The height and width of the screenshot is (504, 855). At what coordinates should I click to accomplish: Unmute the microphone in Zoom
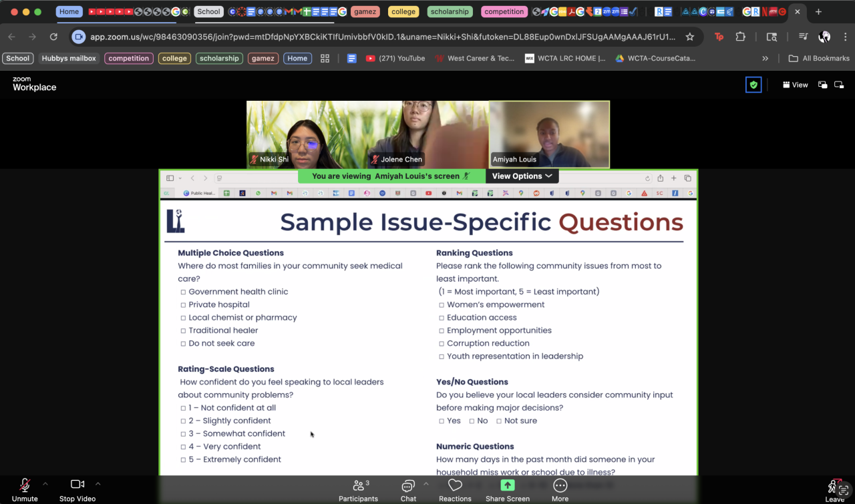tap(25, 489)
